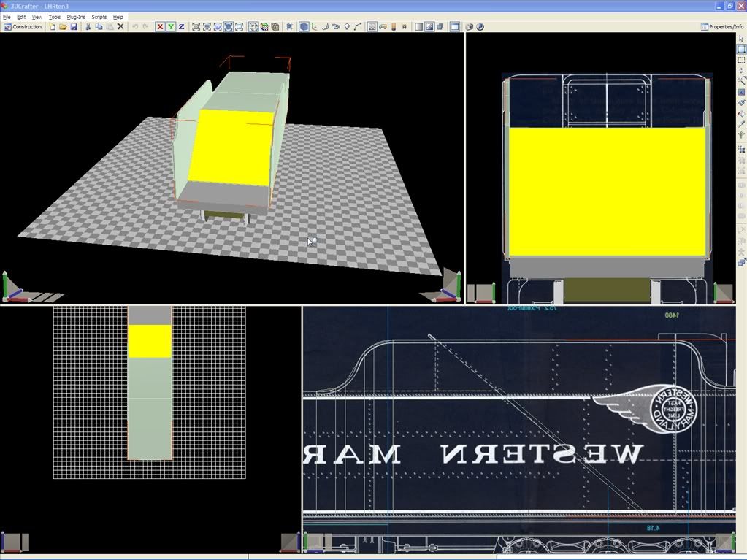Save the model with floppy disk icon
This screenshot has width=747, height=560.
coord(74,27)
